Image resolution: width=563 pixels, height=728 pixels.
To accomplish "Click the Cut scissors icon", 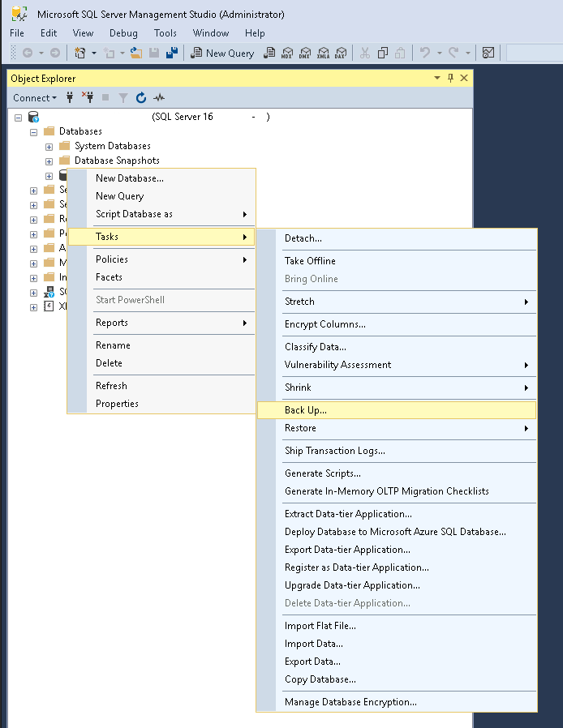I will coord(365,53).
